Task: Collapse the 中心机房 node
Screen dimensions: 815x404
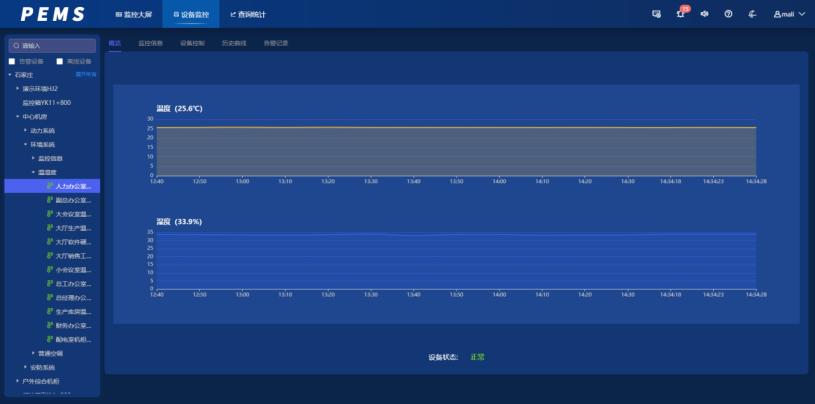Action: pyautogui.click(x=18, y=116)
